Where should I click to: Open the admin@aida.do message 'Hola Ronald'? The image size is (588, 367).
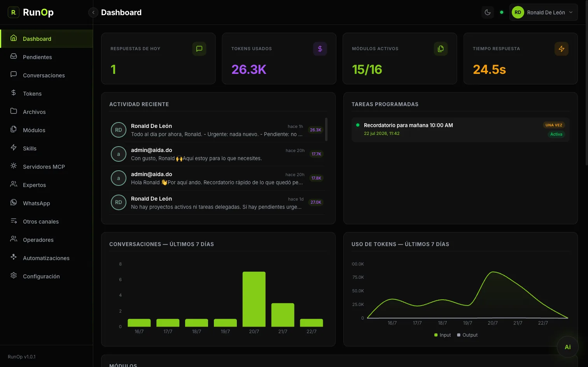217,178
